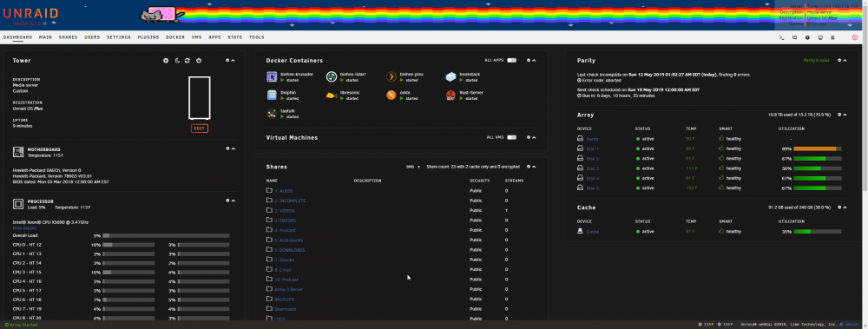Open Docker Containers settings gear
Screen dimensions: 868x329
[529, 61]
